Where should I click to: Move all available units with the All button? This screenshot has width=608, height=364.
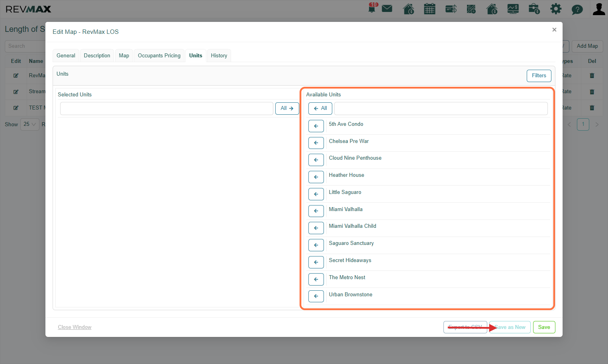pos(320,108)
